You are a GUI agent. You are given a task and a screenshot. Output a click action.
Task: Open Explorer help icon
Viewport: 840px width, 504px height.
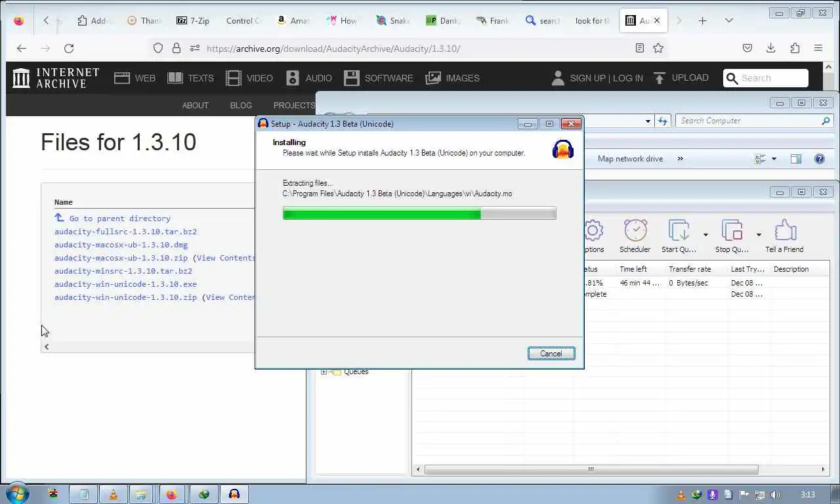click(x=819, y=159)
